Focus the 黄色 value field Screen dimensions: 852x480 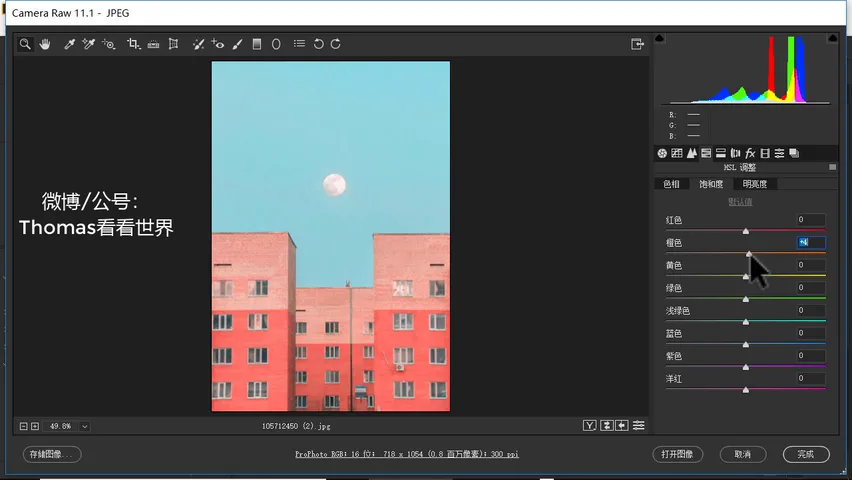click(811, 265)
